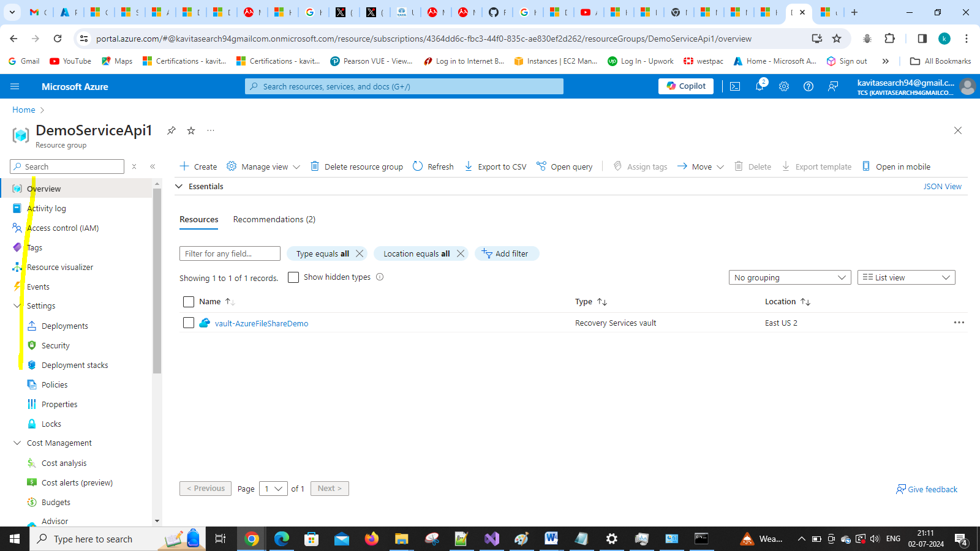Check the select-all checkbox in Name header
The height and width of the screenshot is (551, 980).
coord(189,302)
